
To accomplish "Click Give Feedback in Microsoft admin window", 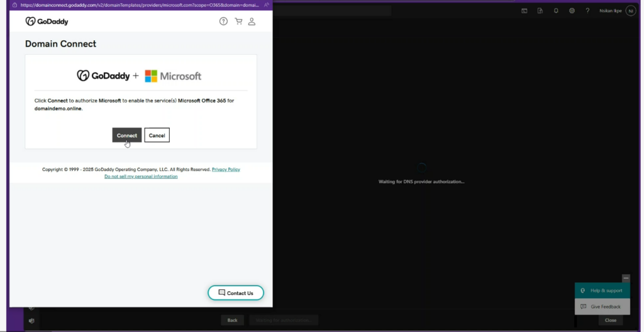I will [x=602, y=306].
